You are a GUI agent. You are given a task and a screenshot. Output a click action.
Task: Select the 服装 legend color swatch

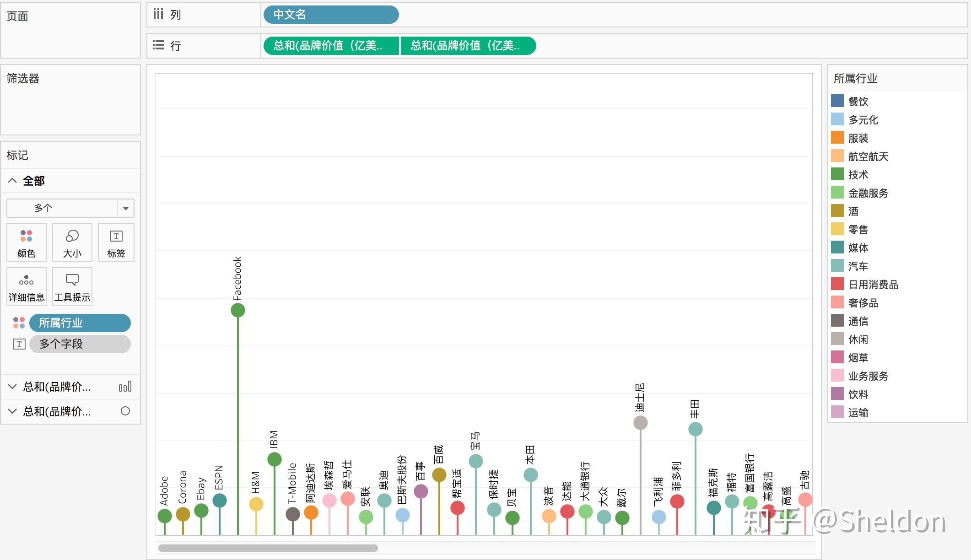pos(837,137)
